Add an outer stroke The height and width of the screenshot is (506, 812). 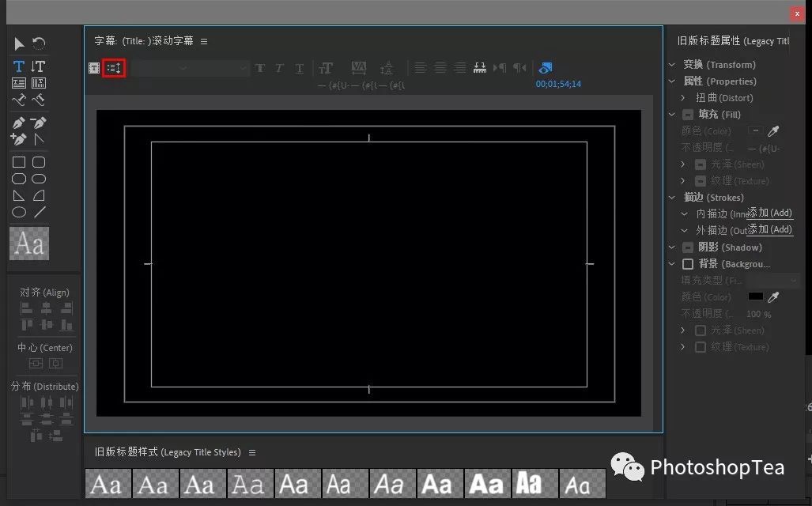click(x=769, y=229)
